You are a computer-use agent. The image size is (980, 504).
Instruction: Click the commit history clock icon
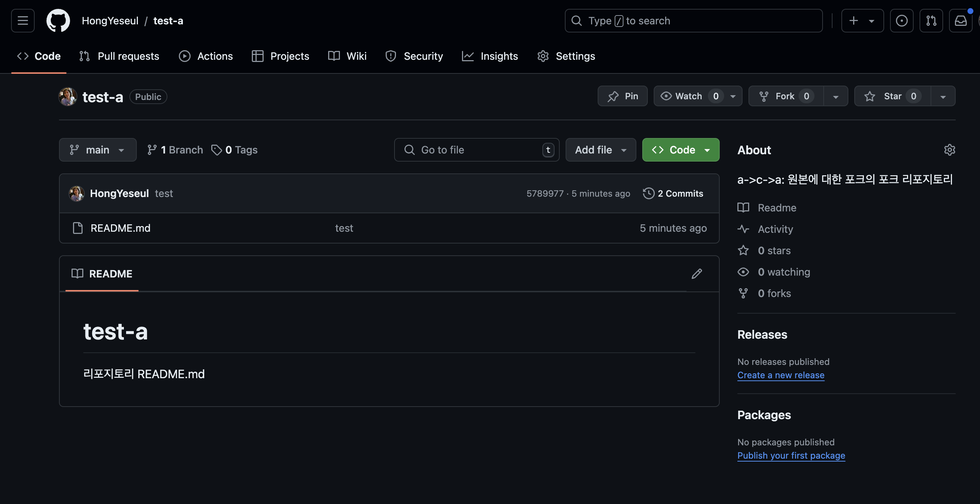pos(648,193)
